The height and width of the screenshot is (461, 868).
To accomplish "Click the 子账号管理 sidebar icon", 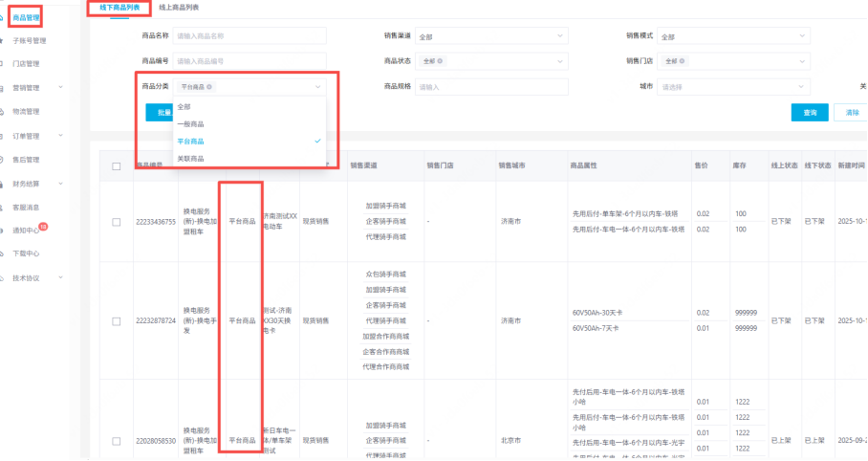I will (x=6, y=41).
